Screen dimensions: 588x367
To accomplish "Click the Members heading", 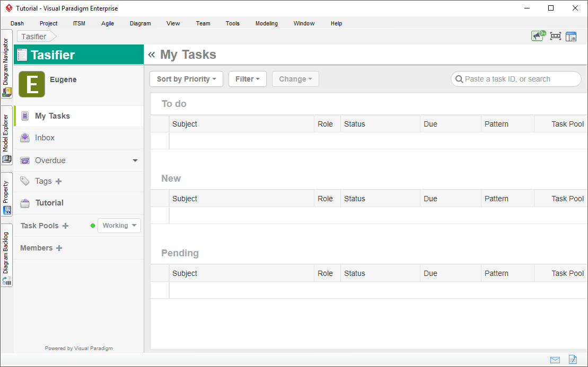I will (37, 248).
